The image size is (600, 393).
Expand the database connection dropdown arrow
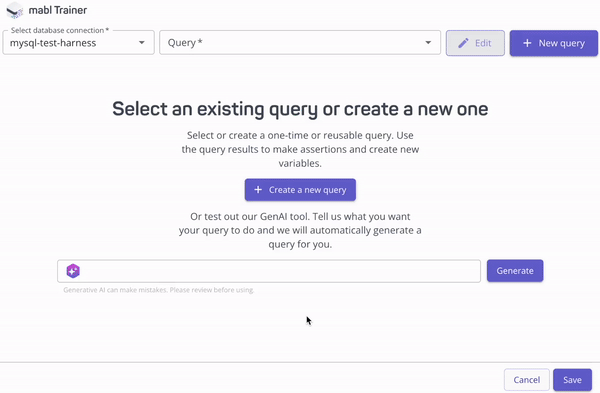coord(142,42)
